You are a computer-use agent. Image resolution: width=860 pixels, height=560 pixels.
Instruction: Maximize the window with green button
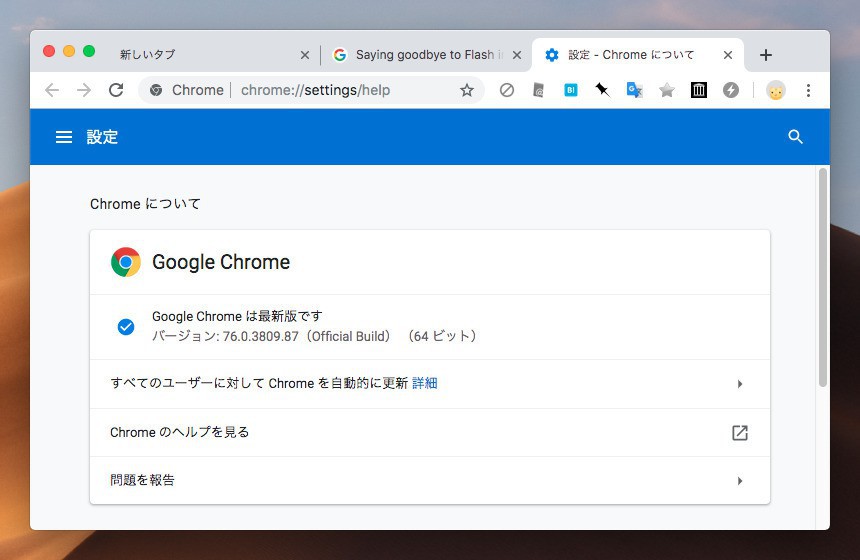[89, 51]
